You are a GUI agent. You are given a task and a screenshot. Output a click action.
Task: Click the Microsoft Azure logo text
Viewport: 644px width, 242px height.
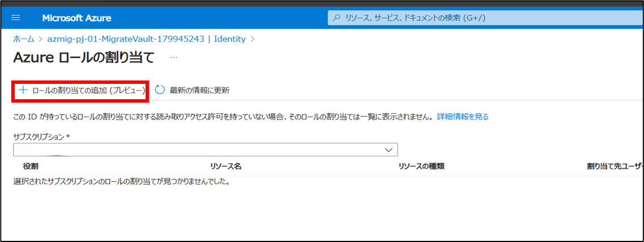(x=76, y=19)
